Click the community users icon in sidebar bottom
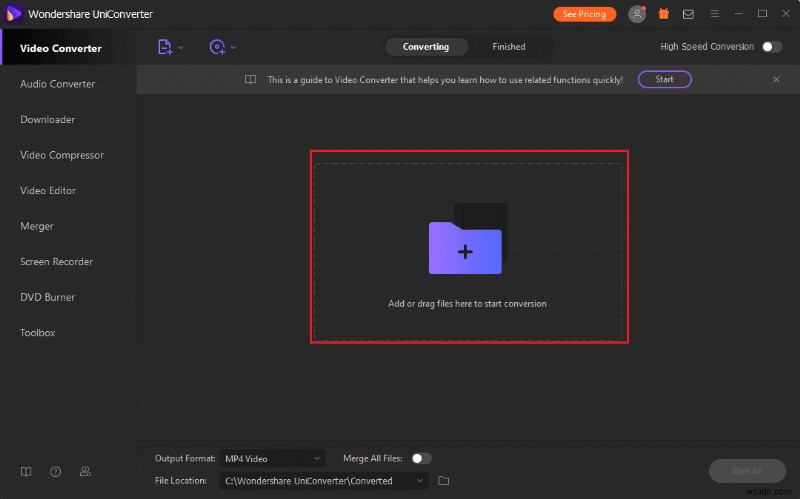This screenshot has height=499, width=800. tap(85, 471)
